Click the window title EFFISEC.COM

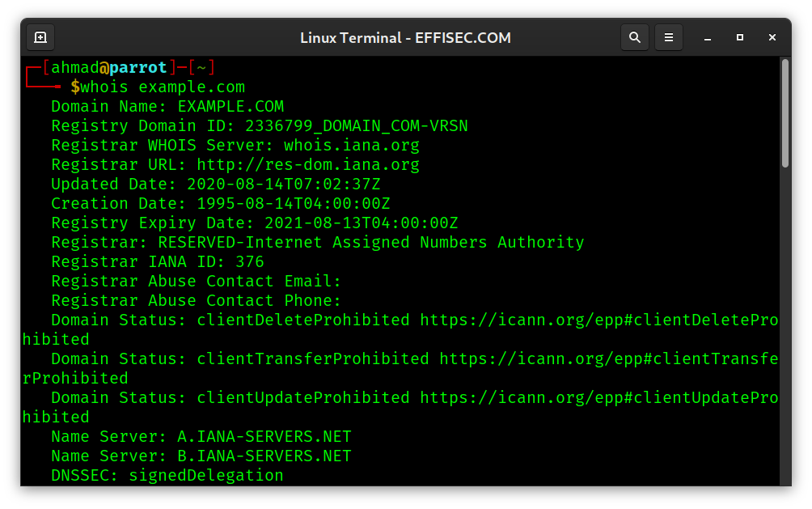pos(463,37)
